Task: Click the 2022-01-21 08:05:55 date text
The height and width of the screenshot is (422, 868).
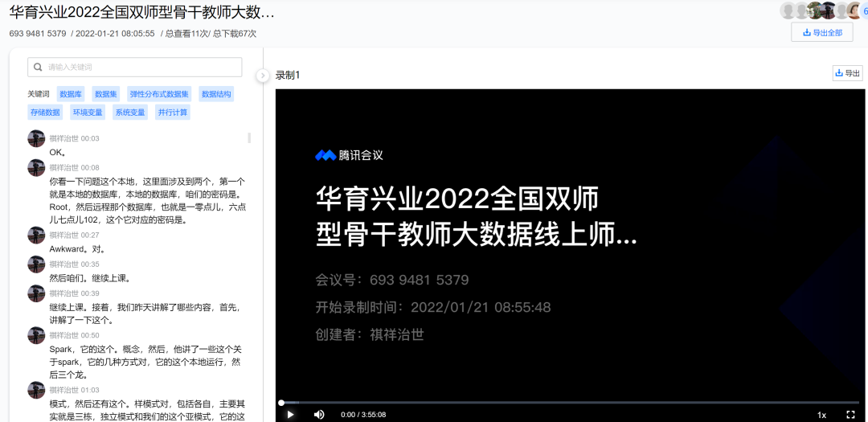Action: coord(115,34)
